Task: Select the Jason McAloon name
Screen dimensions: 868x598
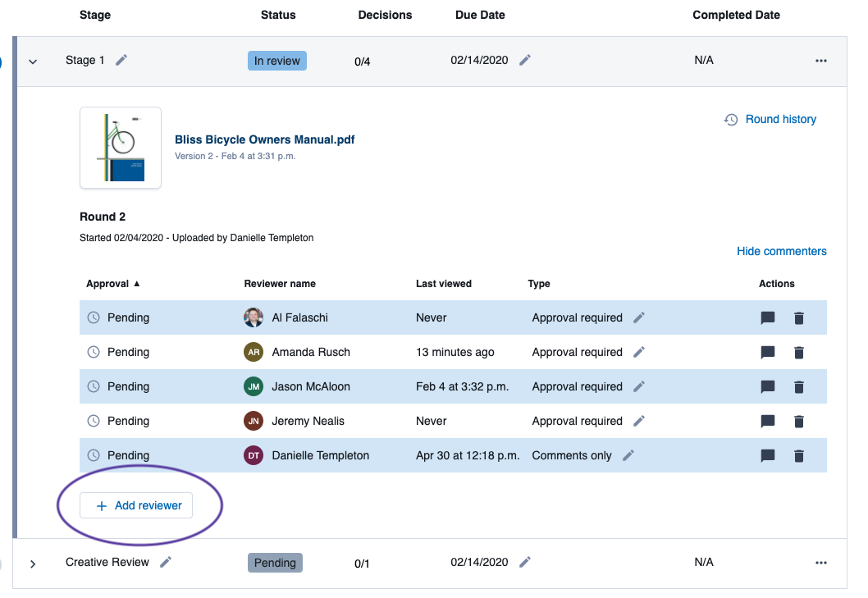Action: (311, 386)
